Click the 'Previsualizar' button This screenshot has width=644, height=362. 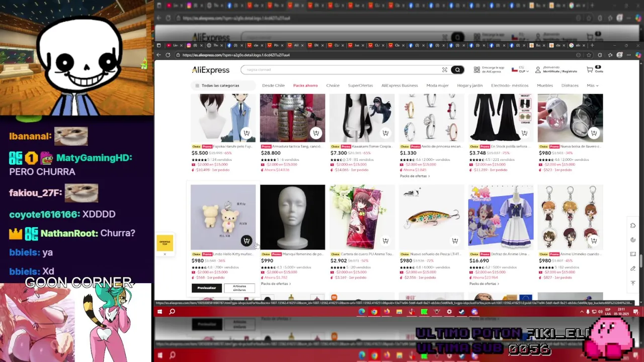tap(207, 288)
